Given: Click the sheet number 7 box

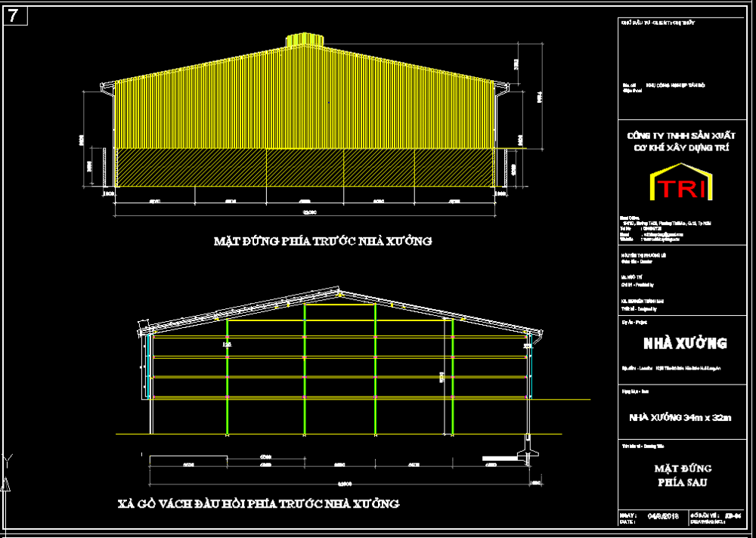Looking at the screenshot, I should point(15,16).
